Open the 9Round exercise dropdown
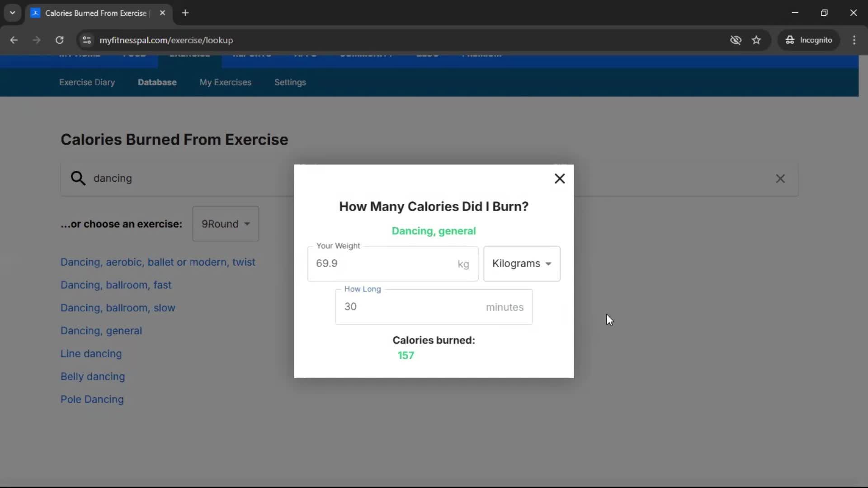Screen dimensions: 868x488 pyautogui.click(x=226, y=224)
